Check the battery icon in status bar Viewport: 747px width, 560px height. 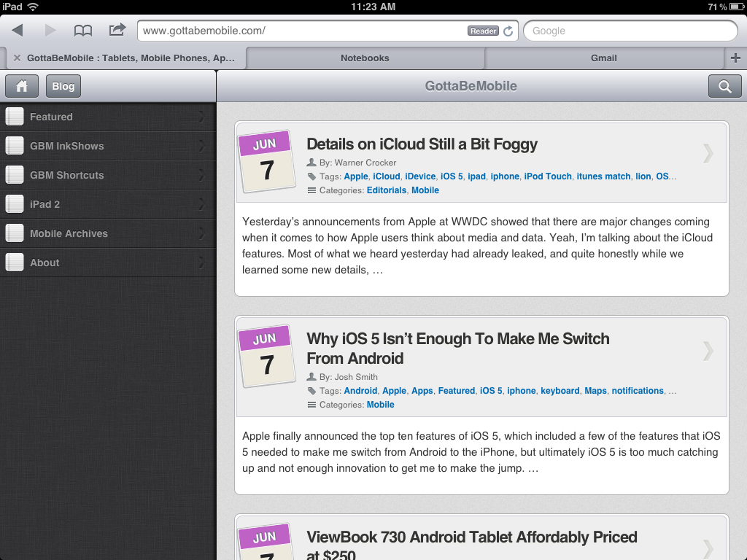(x=737, y=7)
